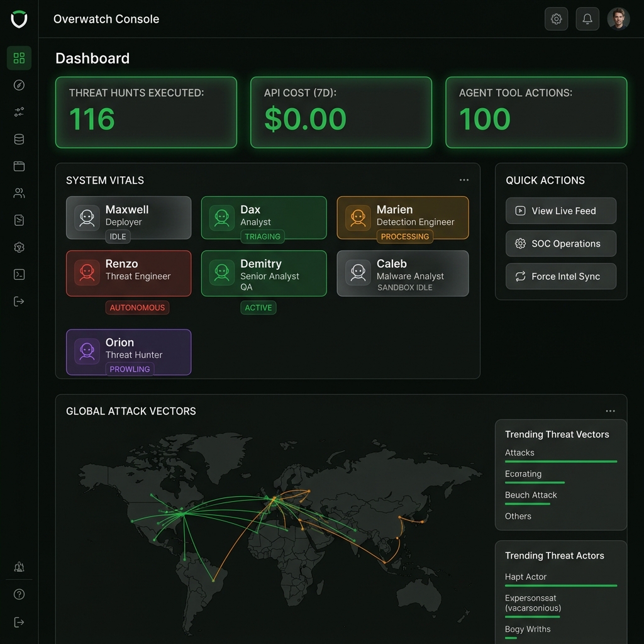Select Marien's PROCESSING status badge
Viewport: 644px width, 644px height.
click(405, 236)
